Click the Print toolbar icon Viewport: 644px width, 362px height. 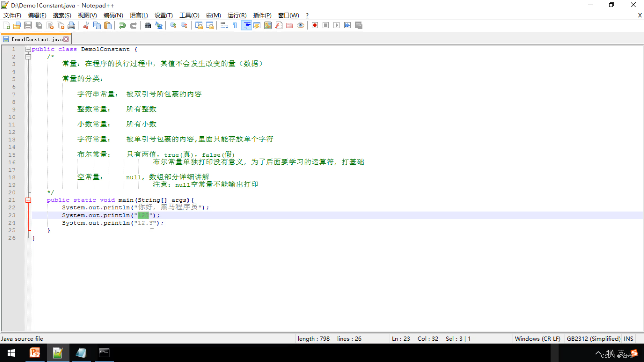click(x=71, y=25)
